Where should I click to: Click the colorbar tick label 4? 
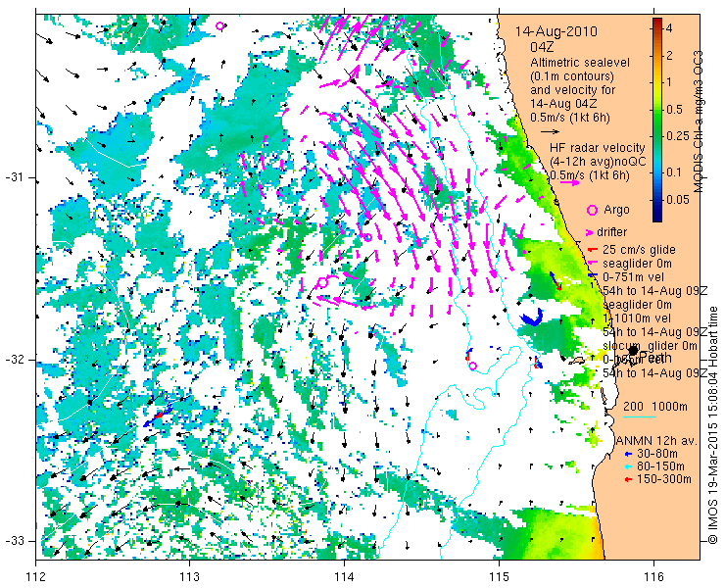668,28
